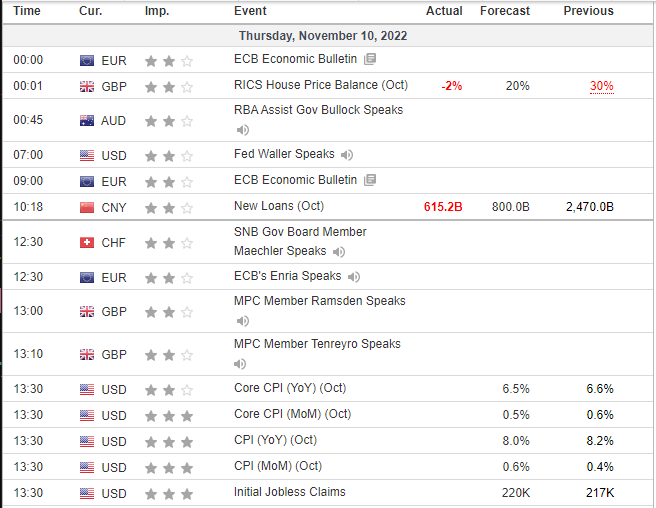Click speaker icon beside ECB's Enria Speaks
Viewport: 656px width, 508px height.
pyautogui.click(x=354, y=277)
